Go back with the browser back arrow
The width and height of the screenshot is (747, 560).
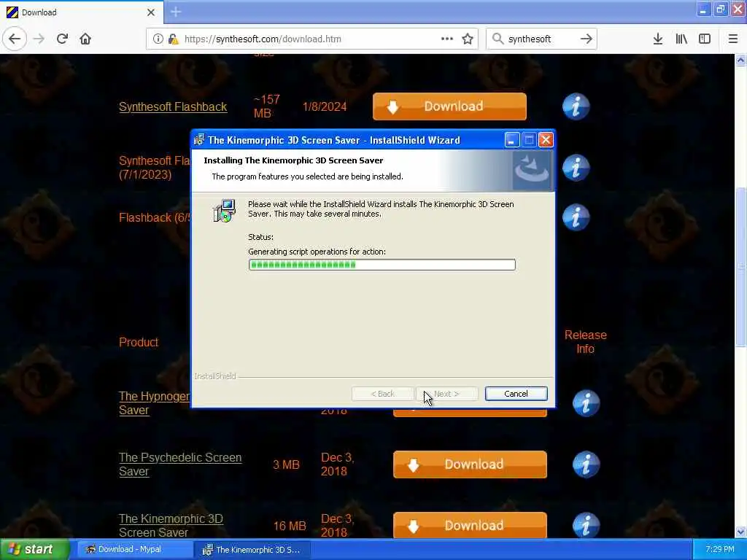[x=15, y=39]
